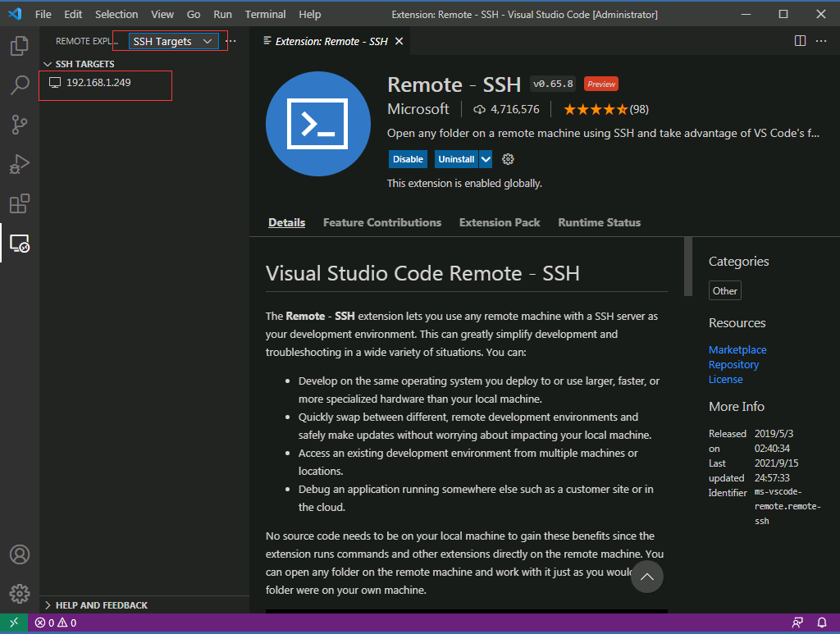Open editor more actions ellipsis
Screen dimensions: 840x634
coord(821,41)
